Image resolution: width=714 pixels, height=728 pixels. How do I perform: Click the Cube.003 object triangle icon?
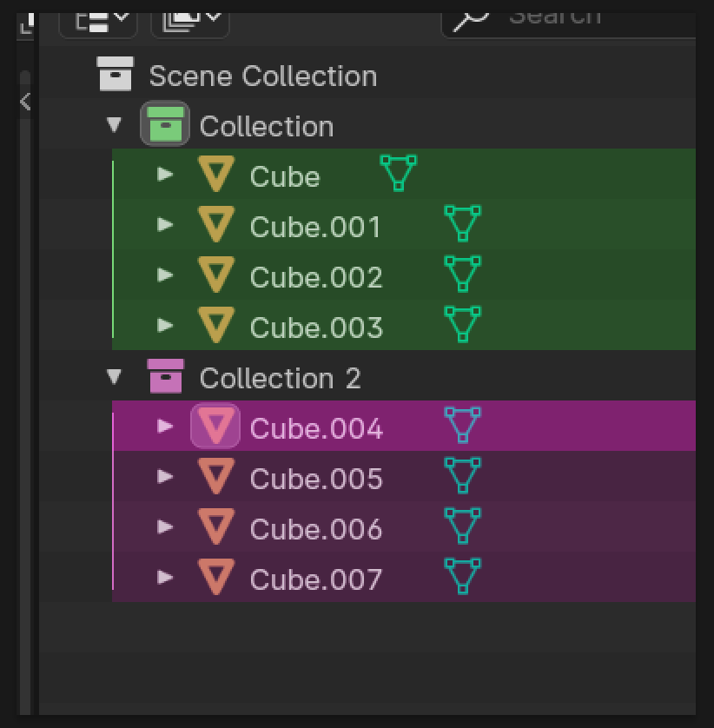pyautogui.click(x=216, y=325)
